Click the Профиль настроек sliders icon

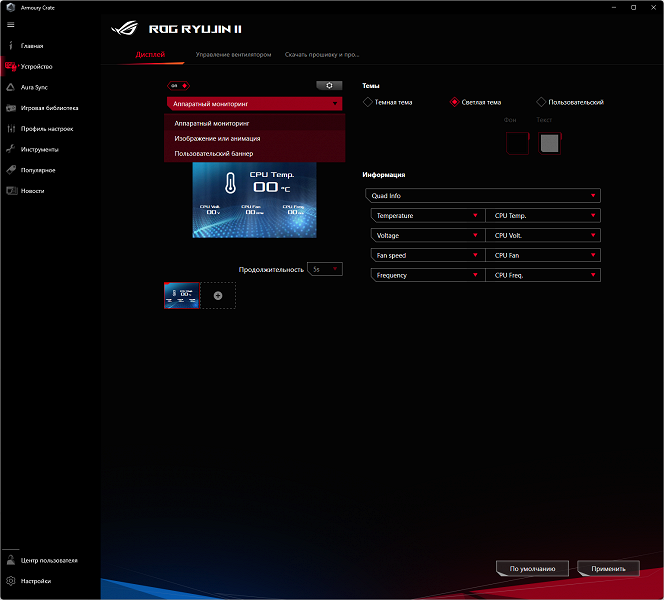tap(11, 129)
